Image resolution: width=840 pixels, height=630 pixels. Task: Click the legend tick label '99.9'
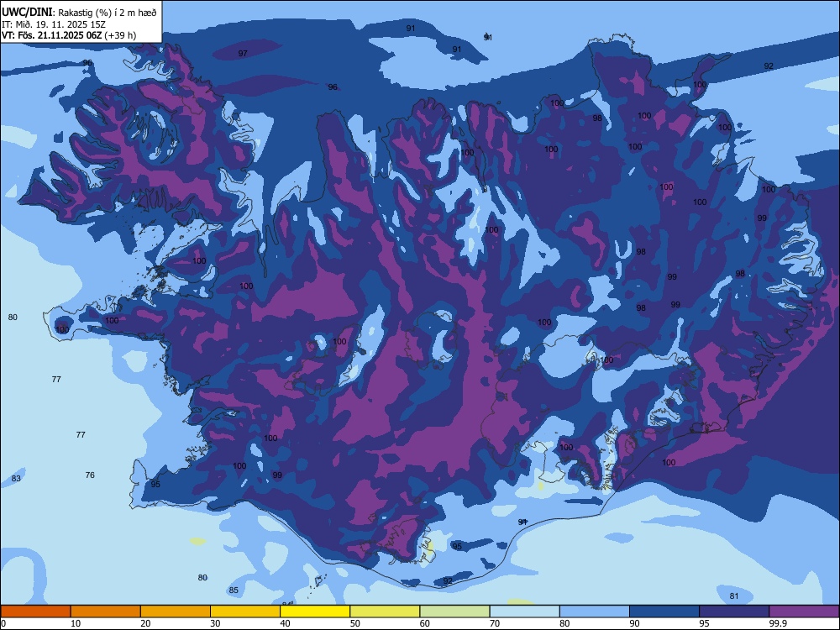(777, 623)
